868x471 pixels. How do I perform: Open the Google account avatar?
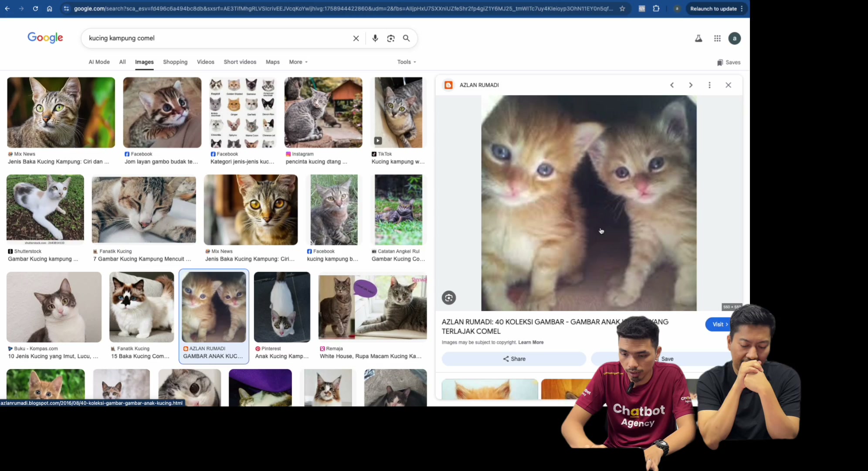click(x=735, y=38)
